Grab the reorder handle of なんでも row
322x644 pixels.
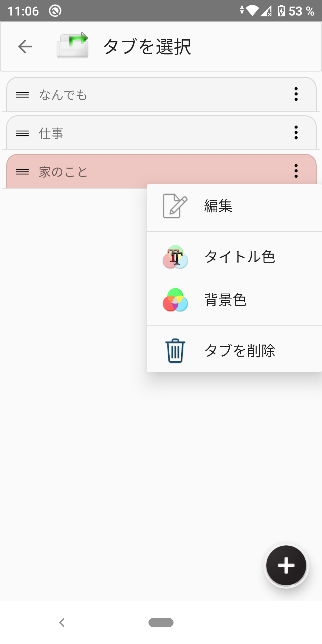[x=22, y=95]
